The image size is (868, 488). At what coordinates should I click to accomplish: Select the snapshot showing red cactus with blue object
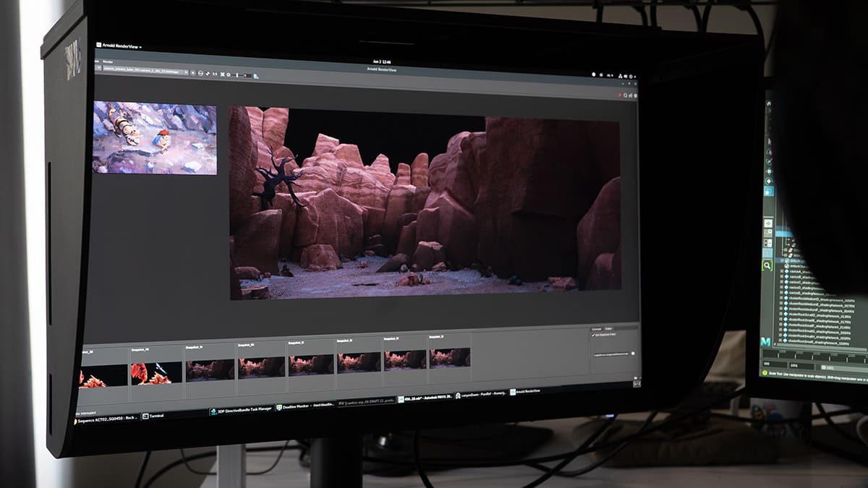[x=156, y=374]
